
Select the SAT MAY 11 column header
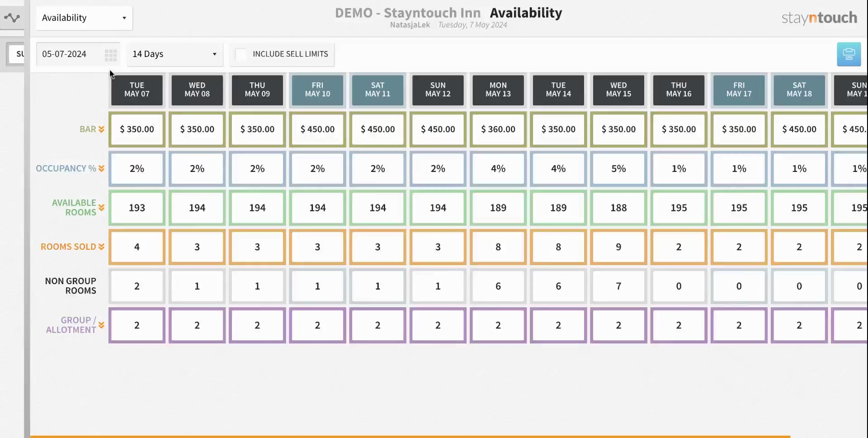pos(377,90)
